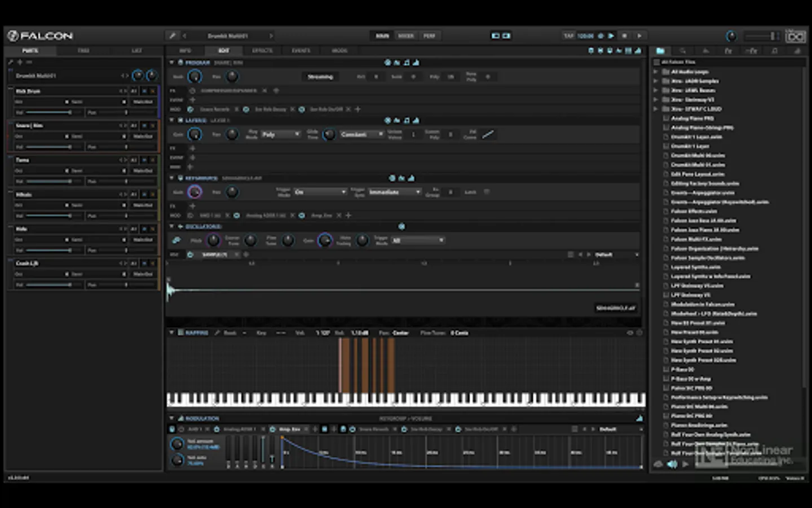Open the file browser folder tab

pos(660,51)
